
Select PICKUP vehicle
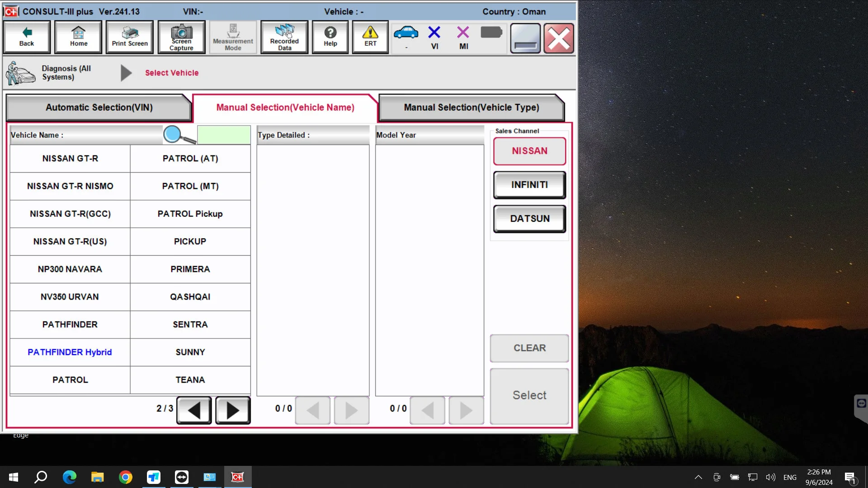[x=190, y=242]
